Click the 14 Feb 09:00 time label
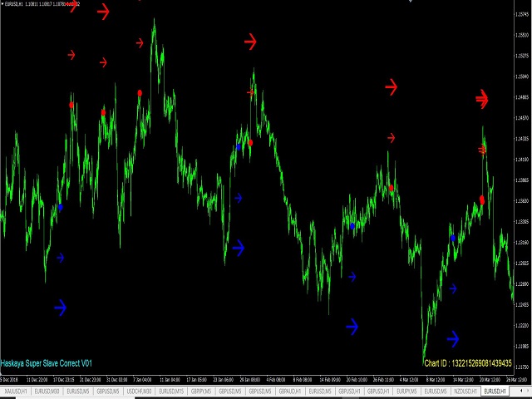Image resolution: width=532 pixels, height=399 pixels. tap(330, 379)
